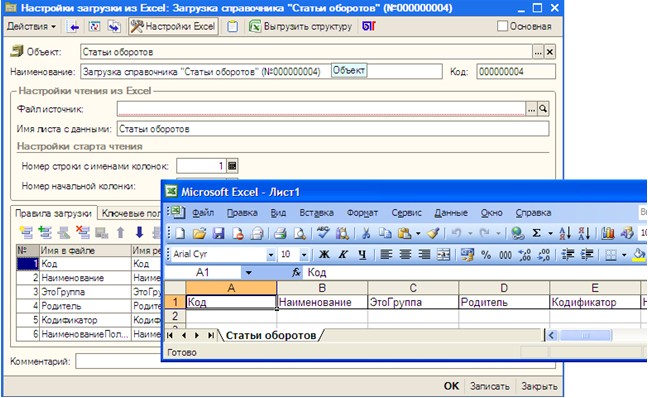Viewport: 648px width, 398px height.
Task: Select the Format Painter brush in Excel
Action: pyautogui.click(x=433, y=234)
